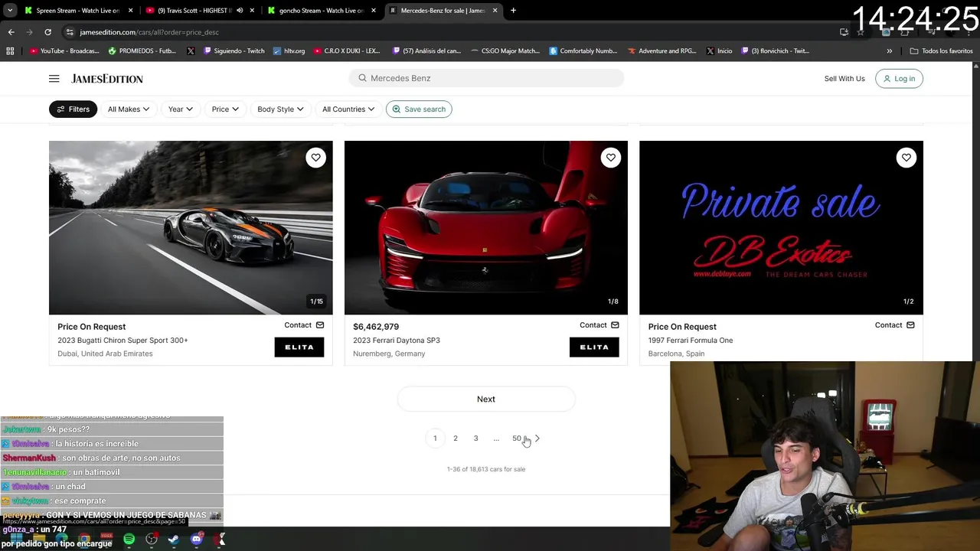
Task: Open the tab search dropdown arrow
Action: click(x=10, y=11)
